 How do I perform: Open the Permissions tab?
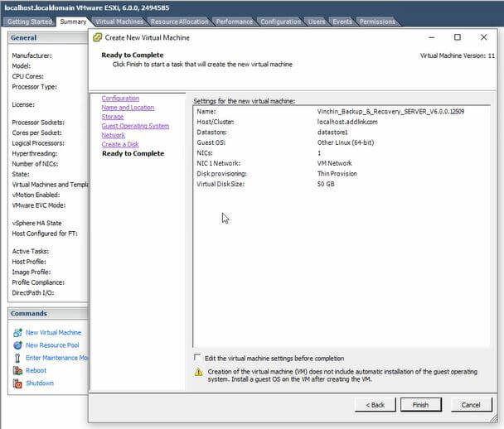pos(377,22)
